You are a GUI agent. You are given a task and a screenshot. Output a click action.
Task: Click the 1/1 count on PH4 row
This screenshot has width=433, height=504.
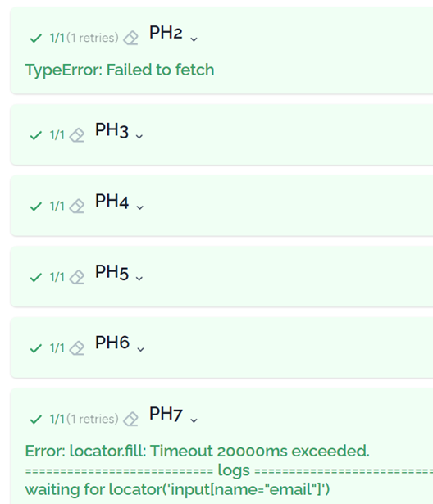point(57,206)
